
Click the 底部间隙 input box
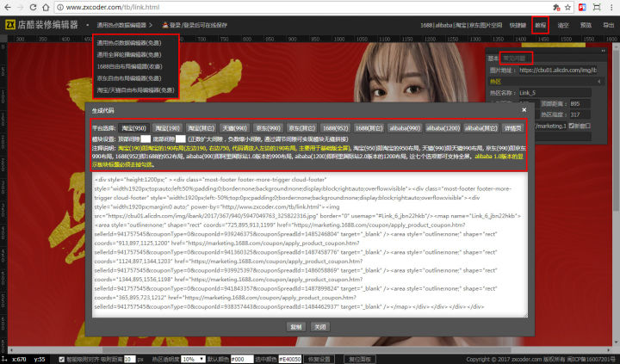180,139
